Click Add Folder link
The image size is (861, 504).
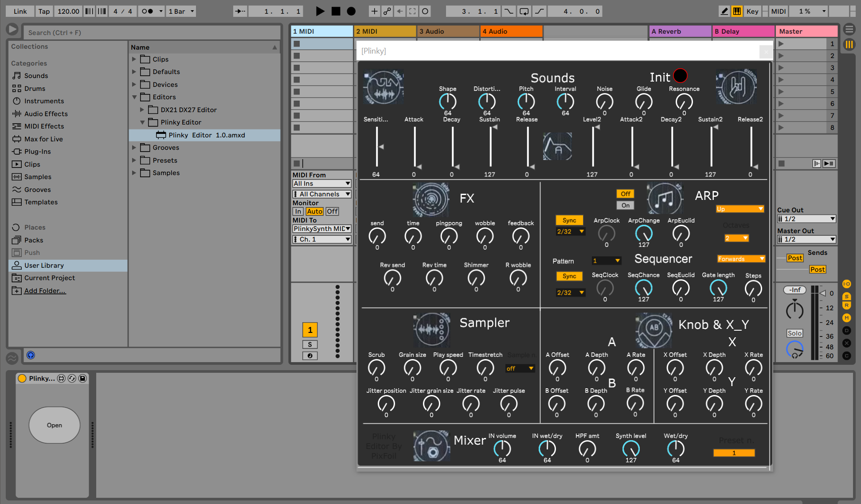tap(45, 291)
